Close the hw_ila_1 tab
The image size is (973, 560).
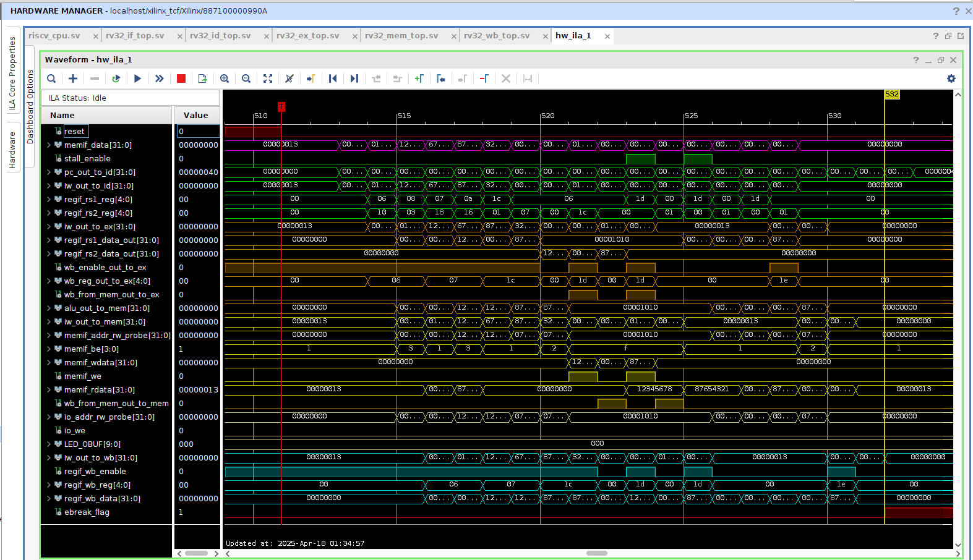click(607, 36)
